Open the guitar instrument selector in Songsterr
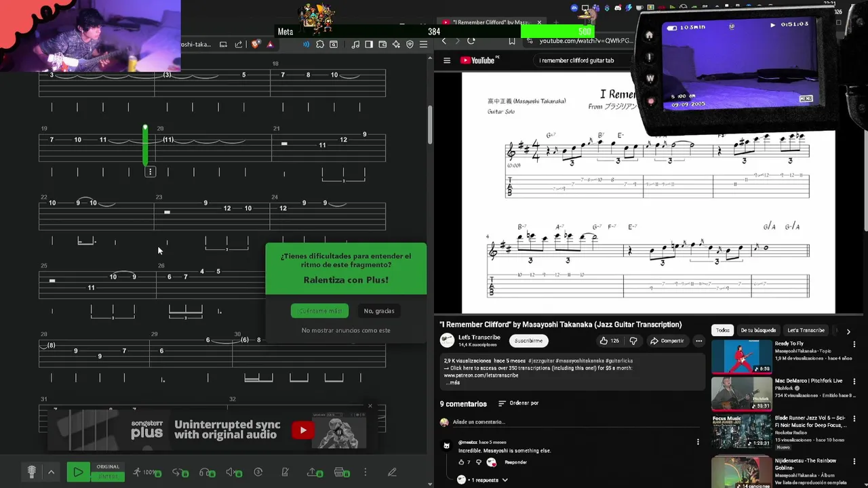 [31, 472]
